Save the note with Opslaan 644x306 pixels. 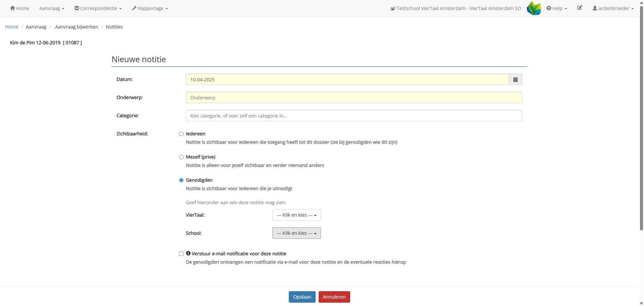coord(302,297)
